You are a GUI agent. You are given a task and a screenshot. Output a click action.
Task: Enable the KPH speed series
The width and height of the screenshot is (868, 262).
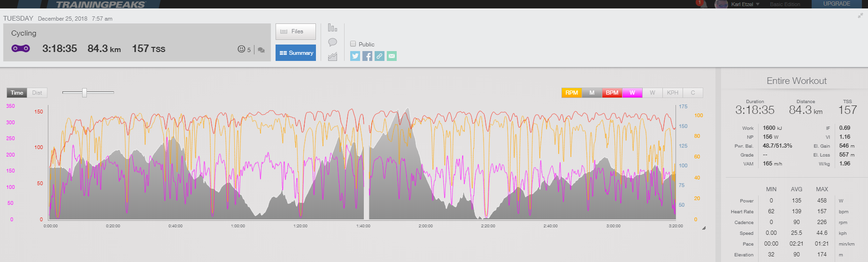point(673,93)
